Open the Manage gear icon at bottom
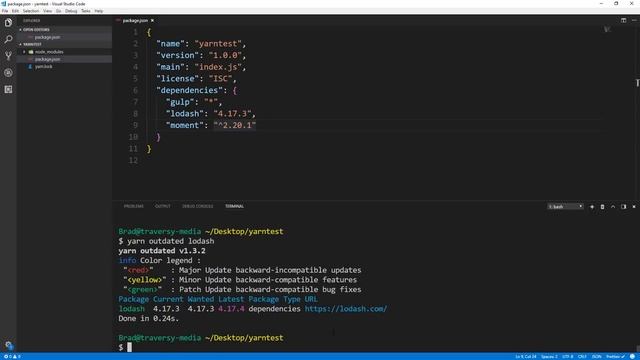Screen dimensions: 640x360 click(8, 345)
